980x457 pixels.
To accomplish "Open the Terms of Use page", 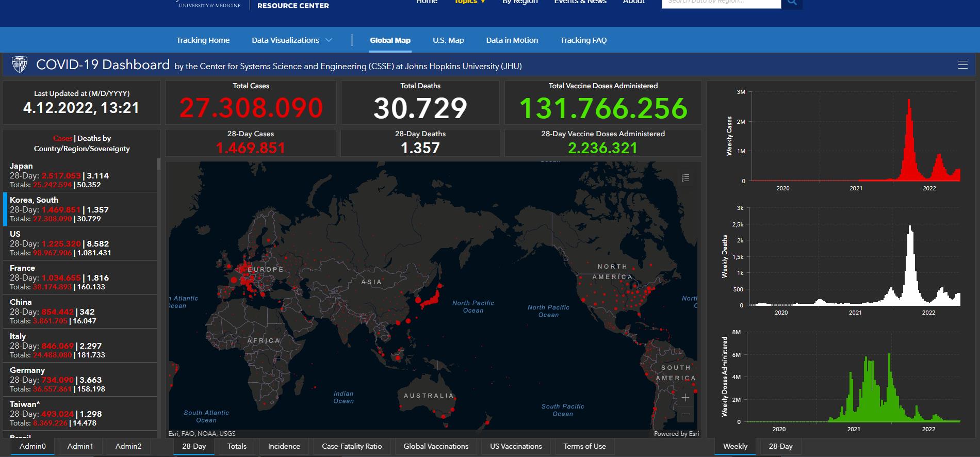I will coord(584,446).
